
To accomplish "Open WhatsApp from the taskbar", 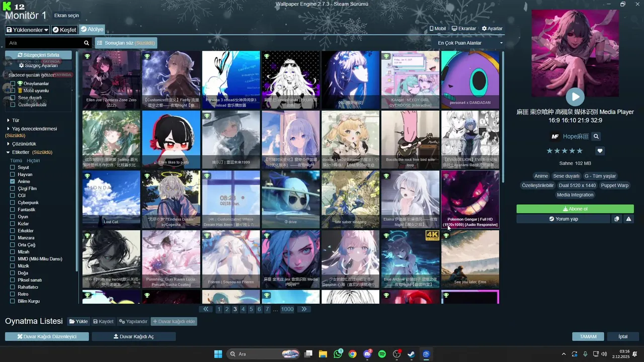I will point(338,354).
